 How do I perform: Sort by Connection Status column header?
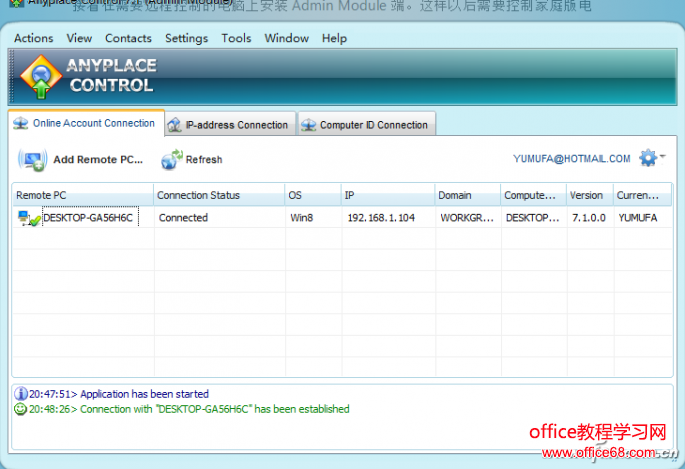click(x=219, y=195)
